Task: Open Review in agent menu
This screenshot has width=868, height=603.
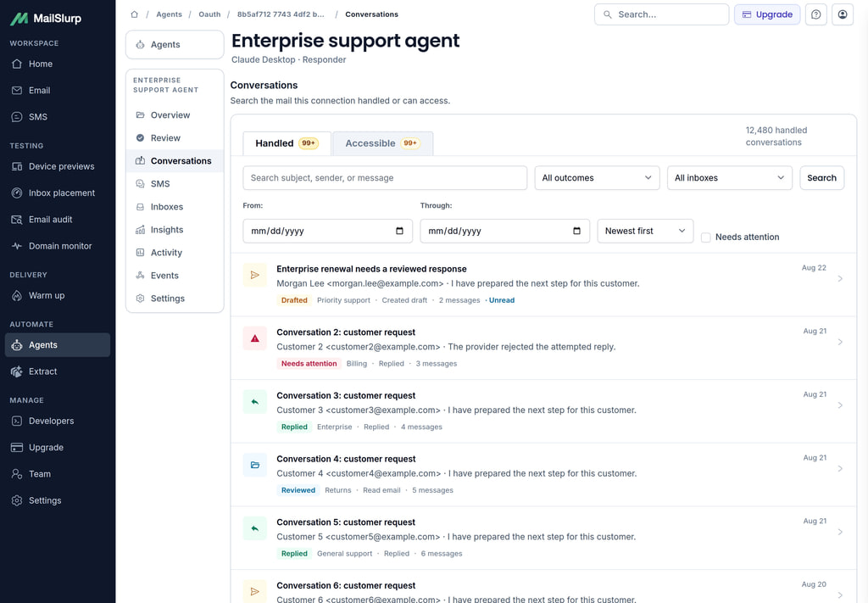Action: tap(175, 138)
